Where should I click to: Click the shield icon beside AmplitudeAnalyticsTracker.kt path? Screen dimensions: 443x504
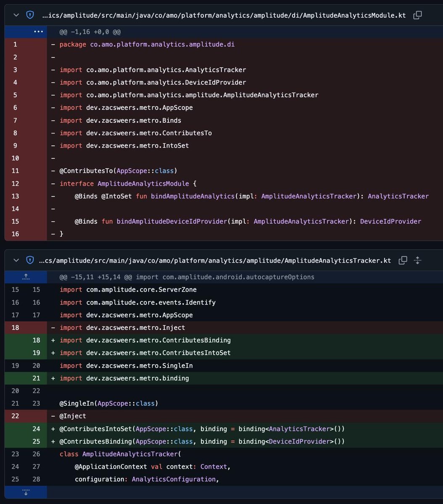30,260
